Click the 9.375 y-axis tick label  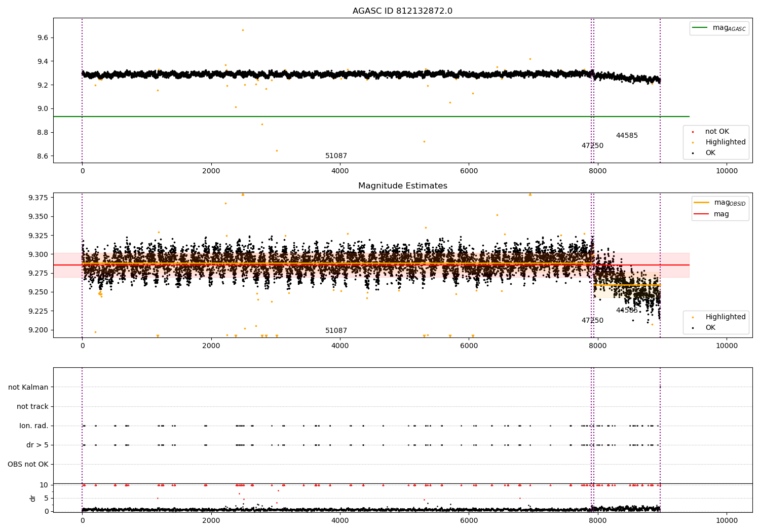pyautogui.click(x=39, y=198)
